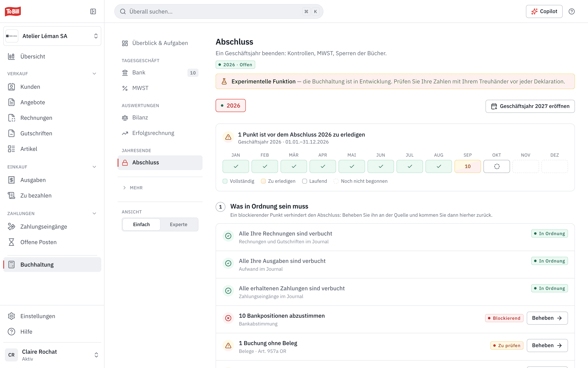
Task: Open Atelier Léman SA company switcher
Action: 52,36
